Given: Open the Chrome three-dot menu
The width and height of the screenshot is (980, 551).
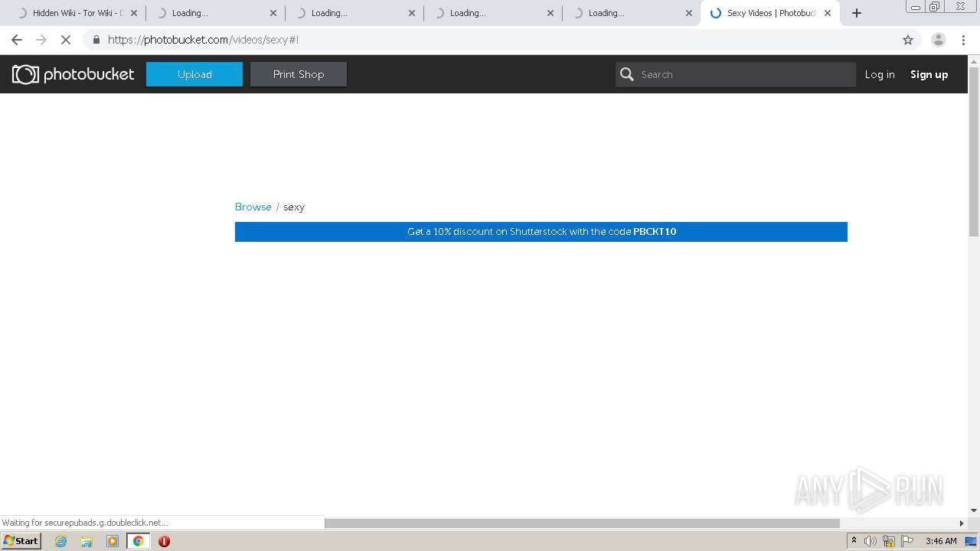Looking at the screenshot, I should pos(963,40).
